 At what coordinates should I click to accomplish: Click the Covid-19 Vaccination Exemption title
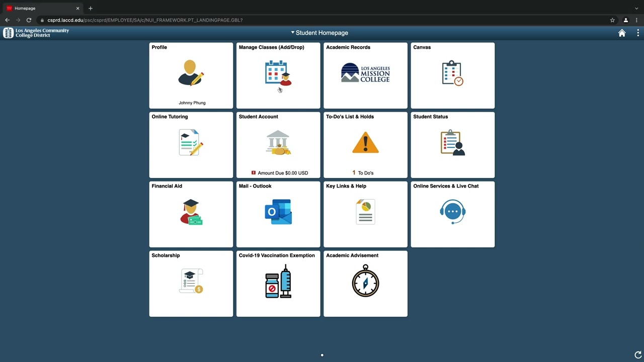[277, 255]
